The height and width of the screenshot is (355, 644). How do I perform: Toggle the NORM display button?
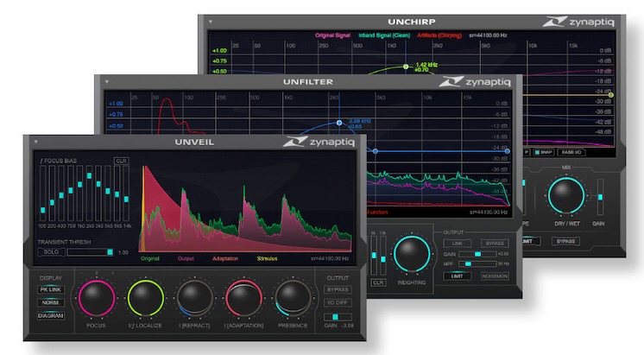coord(51,303)
